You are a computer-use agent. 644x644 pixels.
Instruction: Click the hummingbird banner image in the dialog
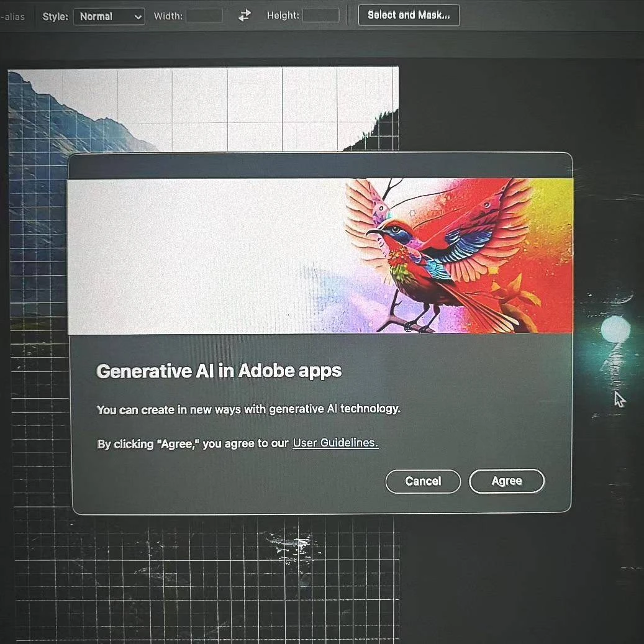[320, 256]
